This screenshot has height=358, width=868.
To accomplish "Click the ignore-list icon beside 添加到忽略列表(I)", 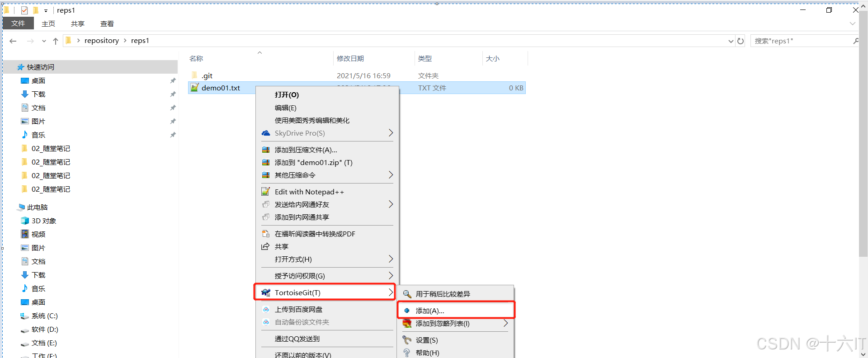I will coord(407,323).
